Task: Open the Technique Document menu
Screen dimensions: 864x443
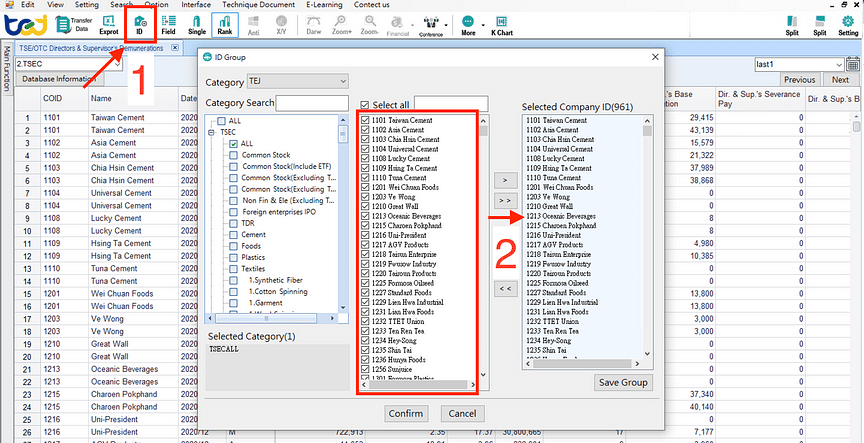Action: coord(258,4)
